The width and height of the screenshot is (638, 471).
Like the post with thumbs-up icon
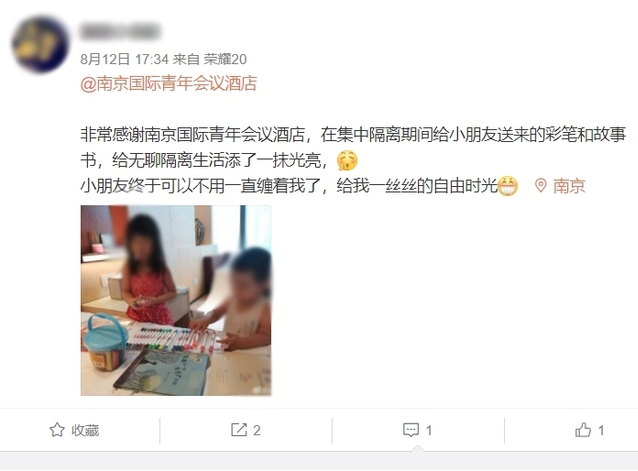coord(583,430)
